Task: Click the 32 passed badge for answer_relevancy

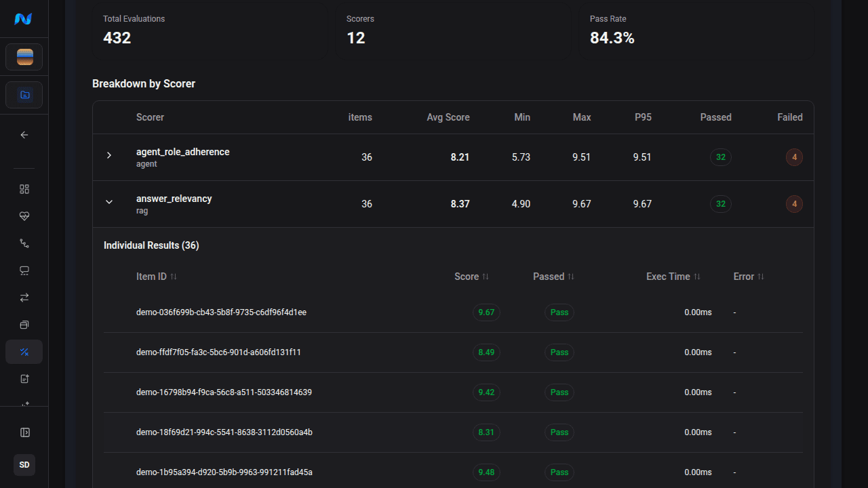Action: click(721, 204)
